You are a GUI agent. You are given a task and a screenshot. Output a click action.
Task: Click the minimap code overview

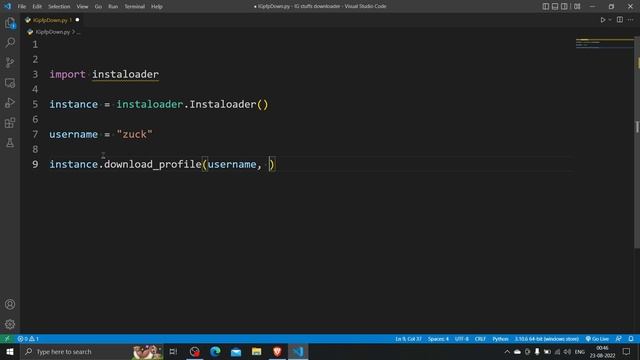[604, 44]
